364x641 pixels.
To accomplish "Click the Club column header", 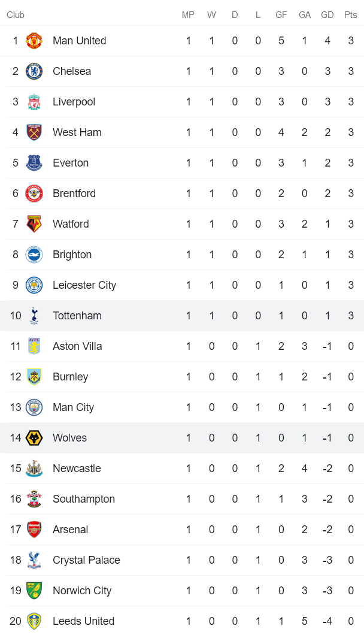I will click(16, 15).
